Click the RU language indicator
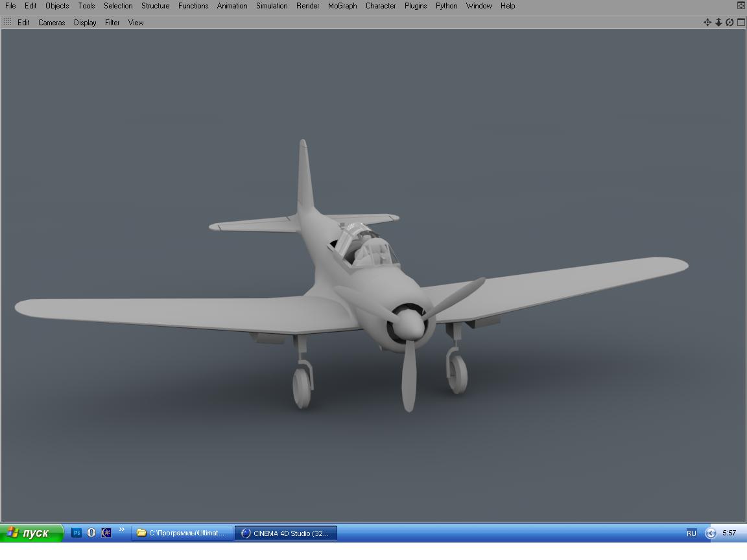This screenshot has height=560, width=747. pos(691,533)
